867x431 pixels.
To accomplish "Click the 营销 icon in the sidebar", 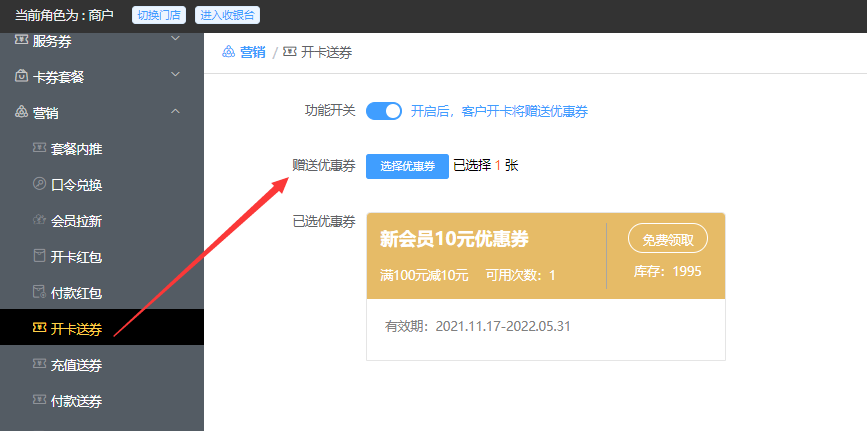I will [x=22, y=112].
